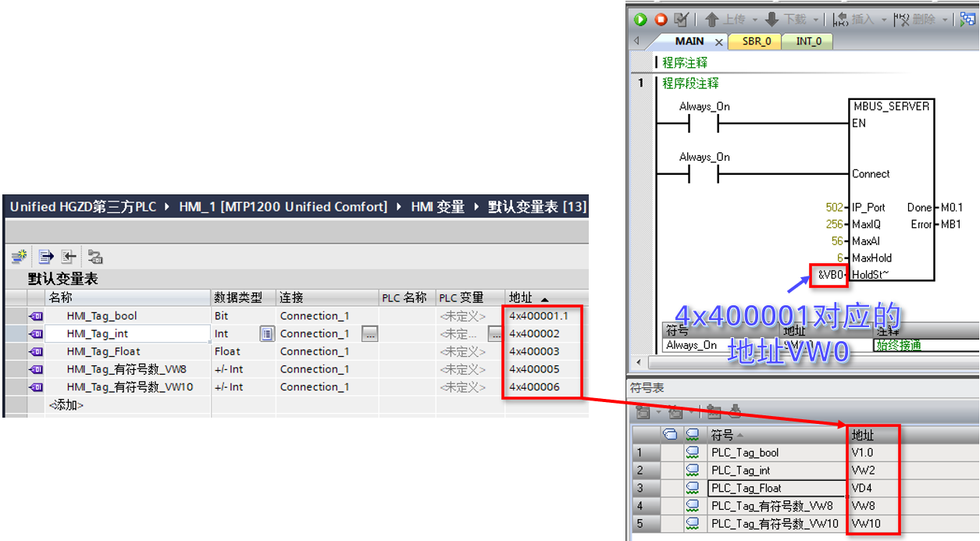Image resolution: width=980 pixels, height=541 pixels.
Task: Switch to the SBR_0 tab
Action: pyautogui.click(x=756, y=41)
